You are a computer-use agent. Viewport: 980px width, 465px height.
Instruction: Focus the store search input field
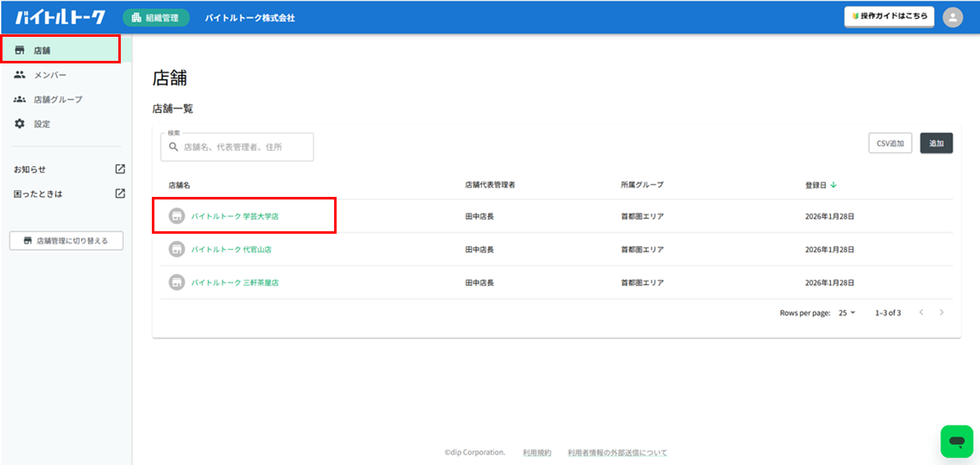click(237, 147)
